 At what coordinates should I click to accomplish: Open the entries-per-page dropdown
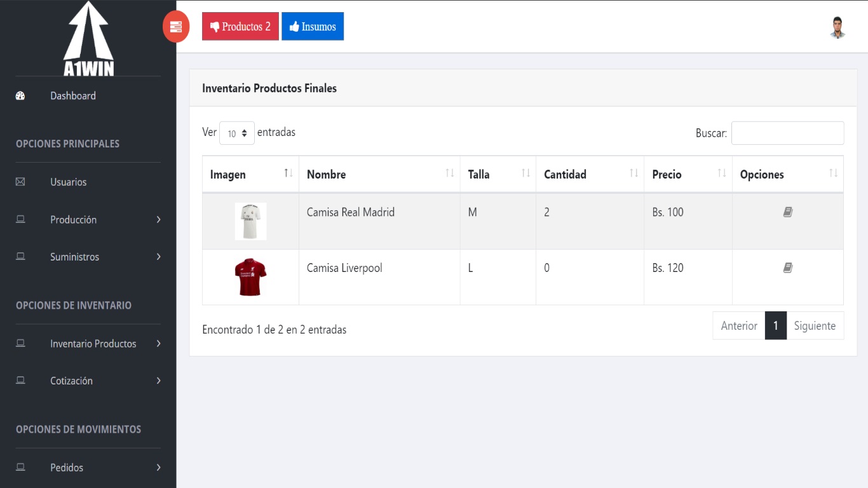pos(236,133)
